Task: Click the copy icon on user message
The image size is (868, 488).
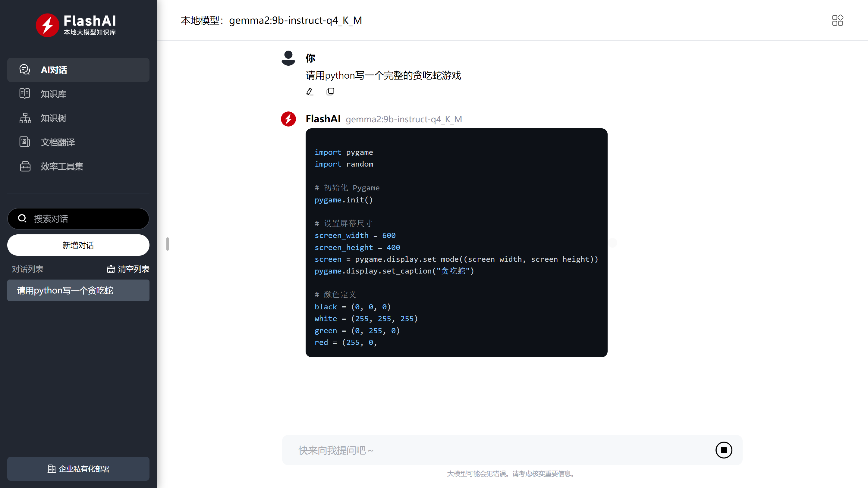Action: click(330, 91)
